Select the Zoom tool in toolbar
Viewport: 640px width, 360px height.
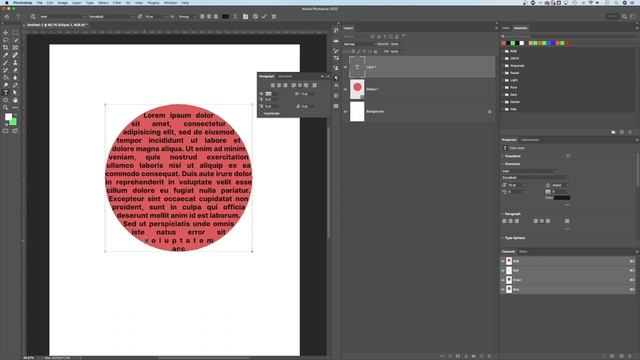point(6,108)
